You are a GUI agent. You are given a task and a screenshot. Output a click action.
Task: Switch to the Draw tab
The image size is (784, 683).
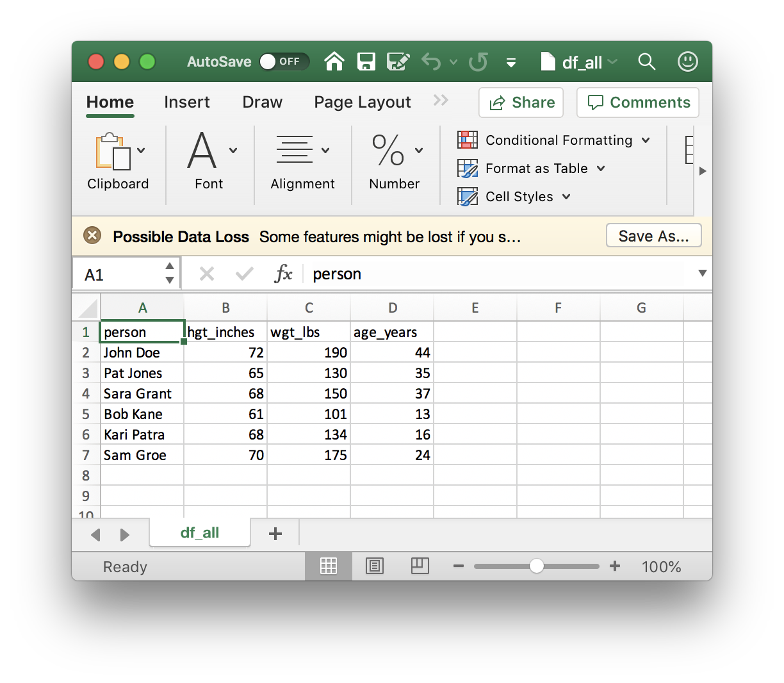point(262,103)
